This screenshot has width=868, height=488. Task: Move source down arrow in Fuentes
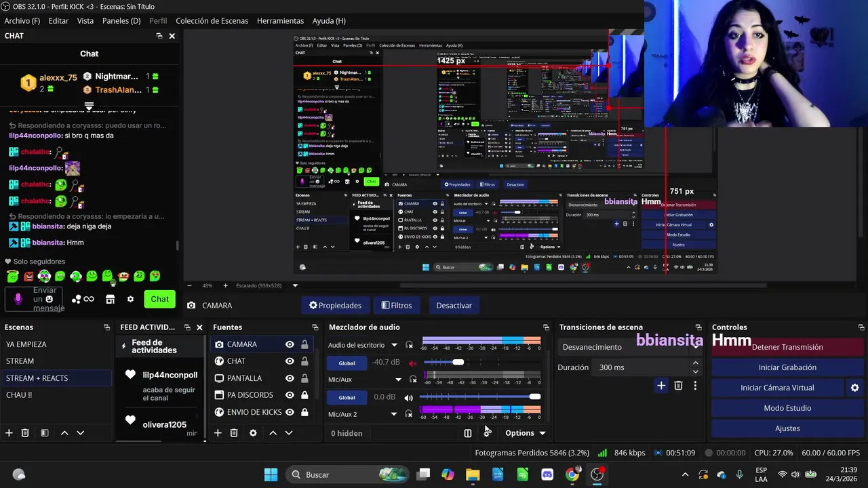coord(288,433)
